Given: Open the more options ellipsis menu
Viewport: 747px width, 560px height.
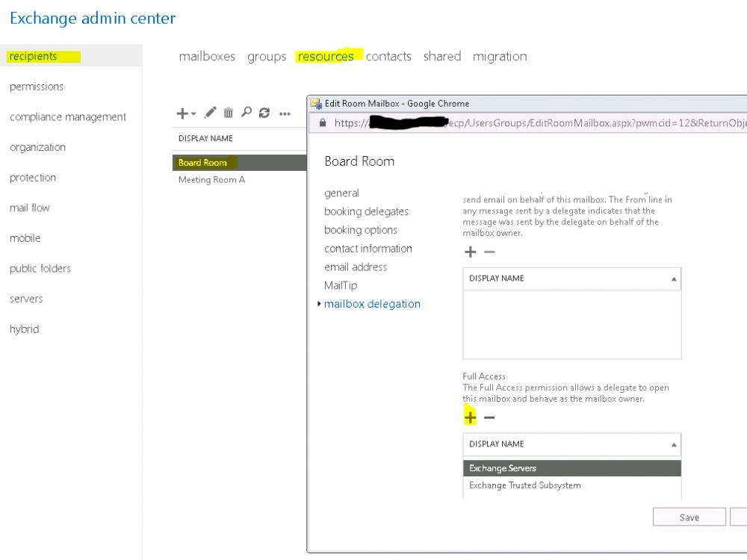Looking at the screenshot, I should click(285, 113).
